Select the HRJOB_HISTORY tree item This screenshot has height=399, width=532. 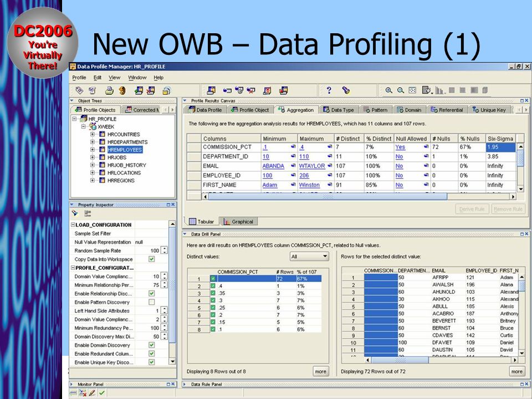click(126, 165)
